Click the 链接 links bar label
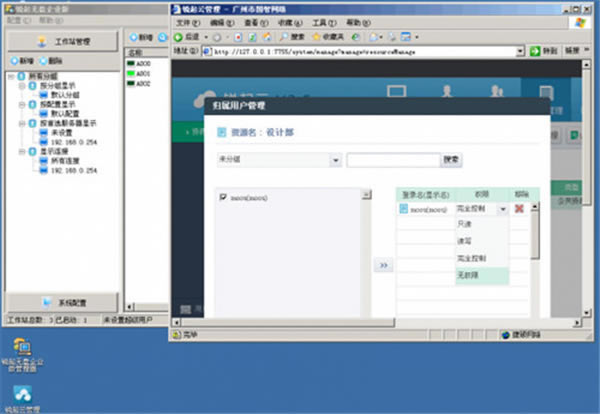600x414 pixels. coord(572,51)
